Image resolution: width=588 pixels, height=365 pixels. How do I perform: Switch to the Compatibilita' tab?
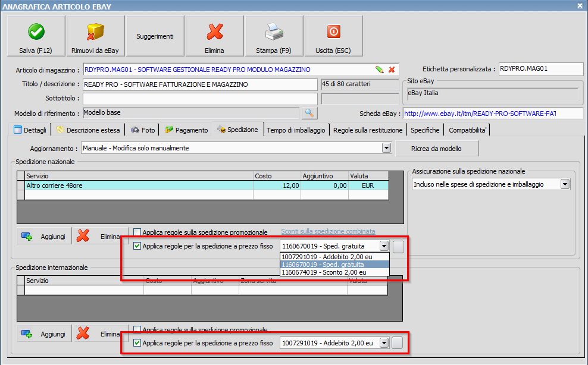pyautogui.click(x=468, y=130)
